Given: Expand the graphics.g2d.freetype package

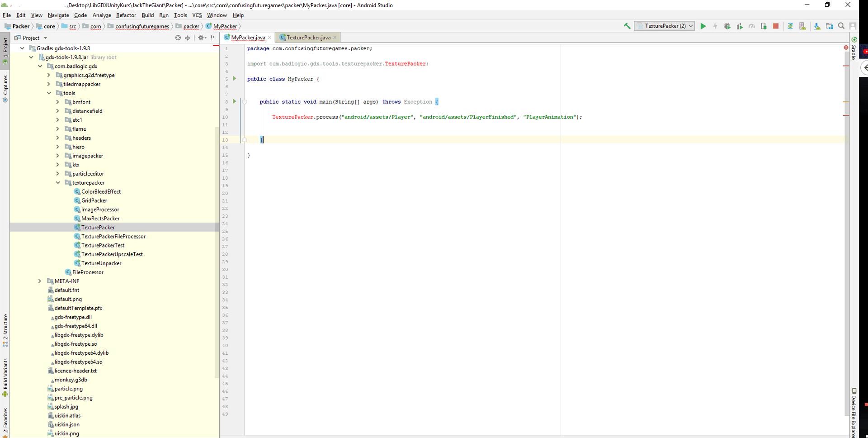Looking at the screenshot, I should point(49,75).
